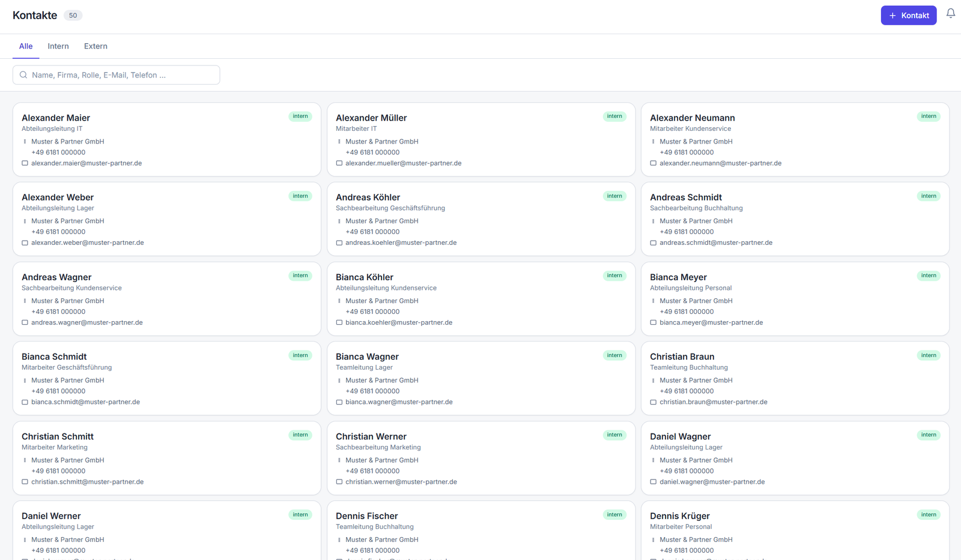Add a new contact with the Kontakt button
961x560 pixels.
point(909,16)
